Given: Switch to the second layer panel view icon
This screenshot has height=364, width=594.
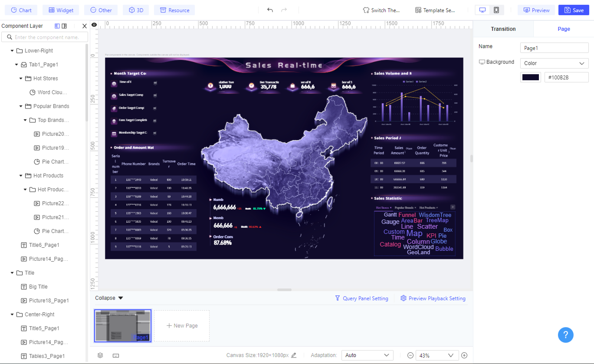Looking at the screenshot, I should click(x=64, y=26).
